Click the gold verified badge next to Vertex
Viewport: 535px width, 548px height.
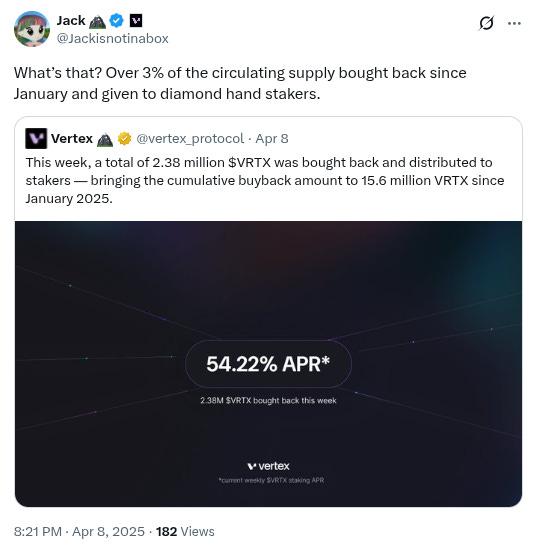pos(124,139)
